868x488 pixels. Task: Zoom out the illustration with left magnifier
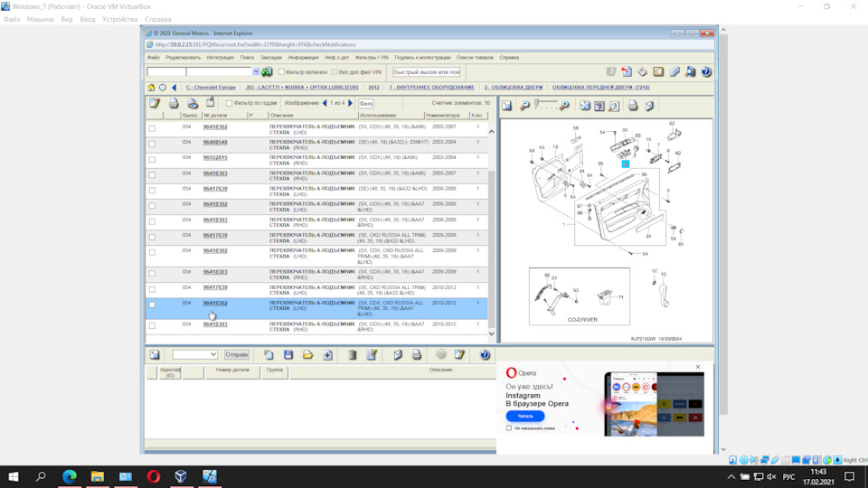(x=524, y=106)
